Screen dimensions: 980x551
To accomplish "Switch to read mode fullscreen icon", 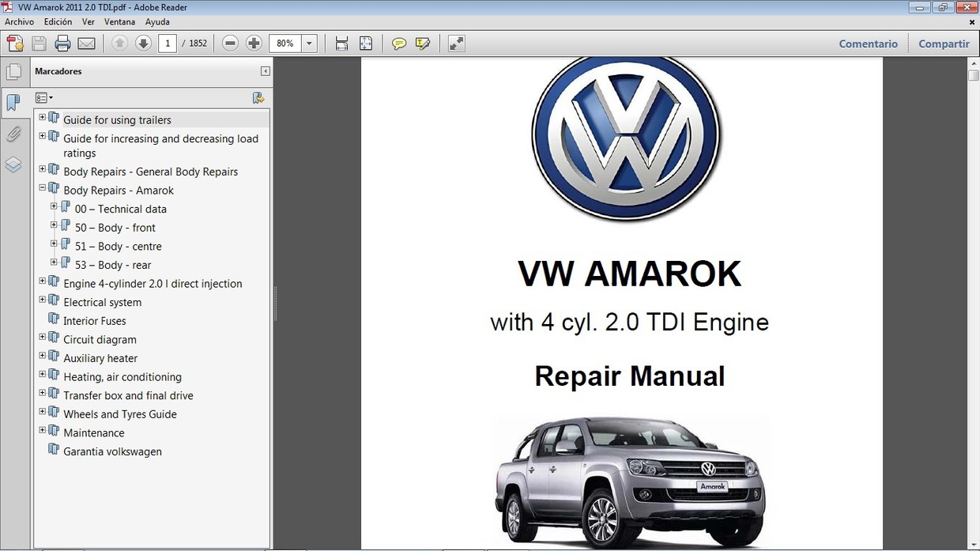I will 456,43.
